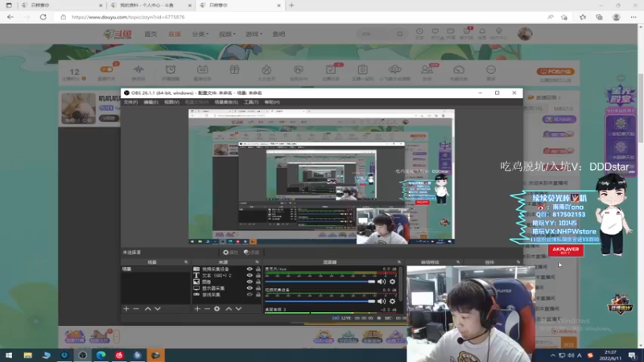Screen dimensions: 644x362
Task: Open settings gear for 视频采集设备 mixer channel
Action: [393, 301]
